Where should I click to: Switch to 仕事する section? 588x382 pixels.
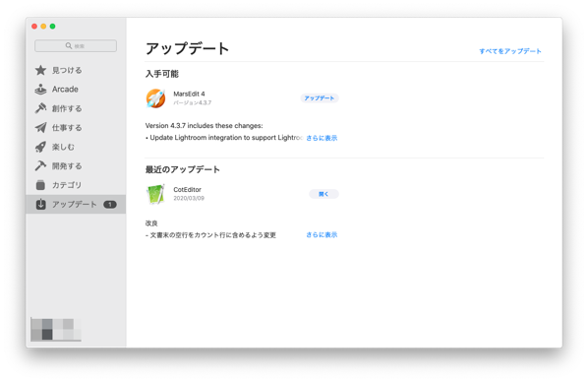67,128
